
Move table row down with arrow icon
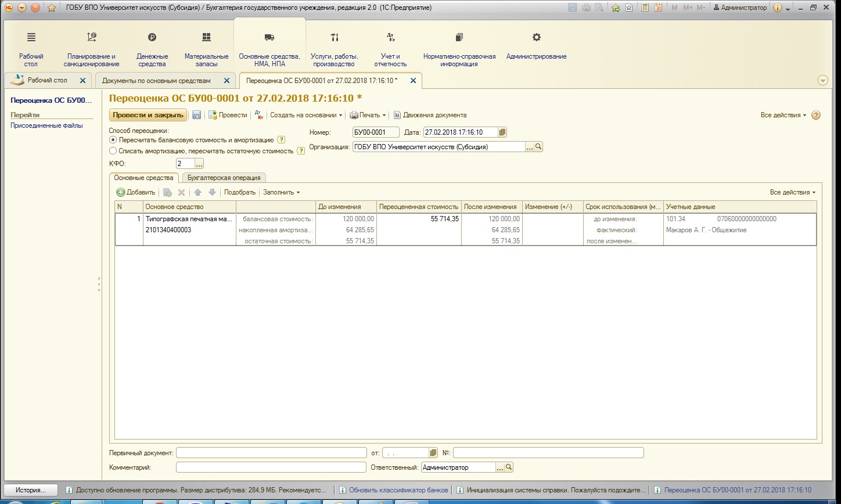212,192
